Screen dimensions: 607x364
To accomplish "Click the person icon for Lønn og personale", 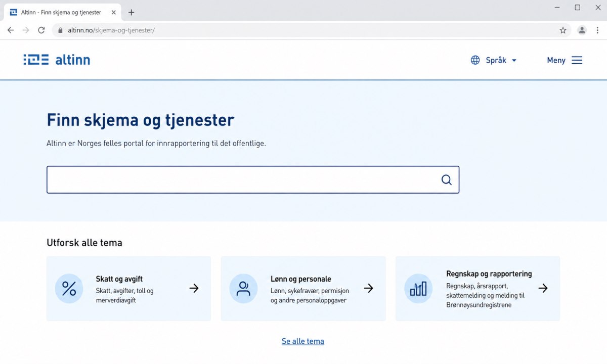I will 243,289.
